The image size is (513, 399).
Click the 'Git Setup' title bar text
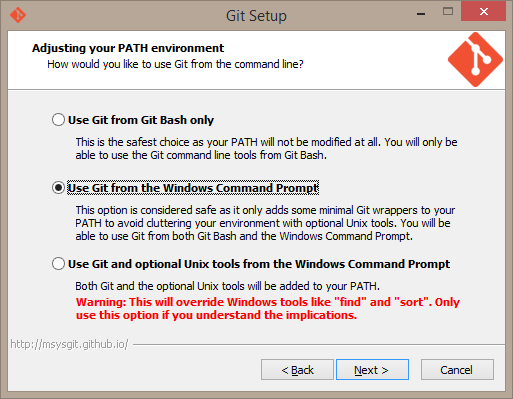pos(256,16)
